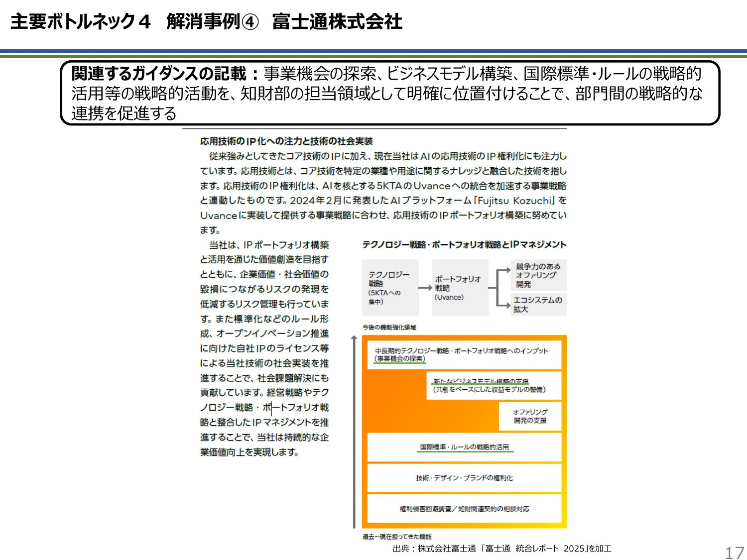The image size is (747, 560).
Task: Click the "技術・デザイン・ブランドの権利化" box
Action: [x=465, y=478]
